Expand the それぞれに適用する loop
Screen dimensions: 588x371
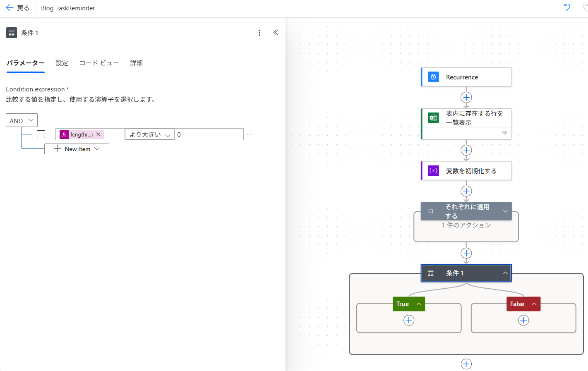coord(505,211)
